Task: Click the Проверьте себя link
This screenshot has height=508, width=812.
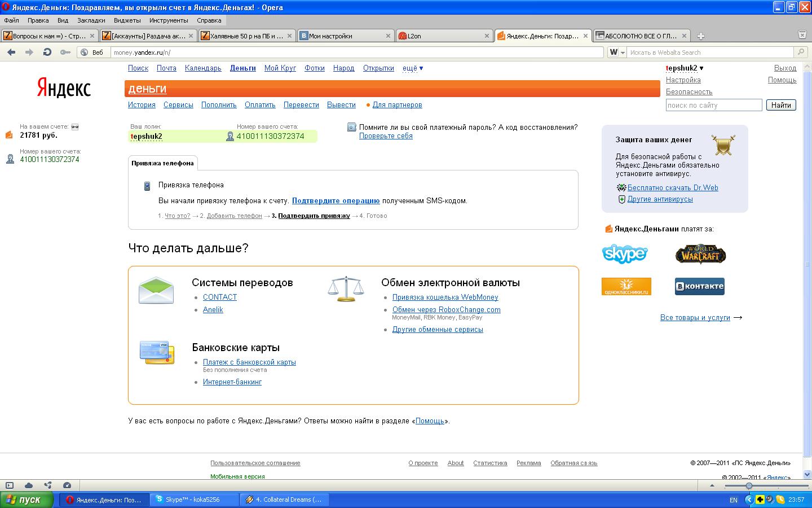Action: click(x=386, y=136)
